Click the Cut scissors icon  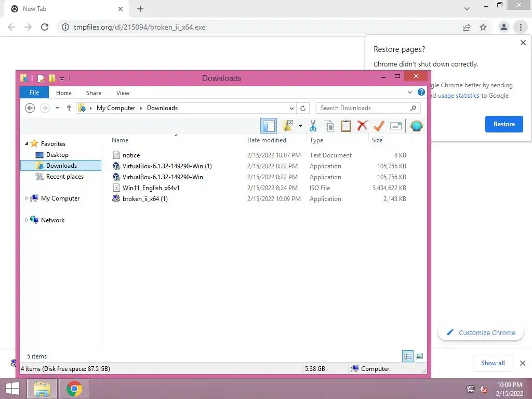(x=313, y=126)
